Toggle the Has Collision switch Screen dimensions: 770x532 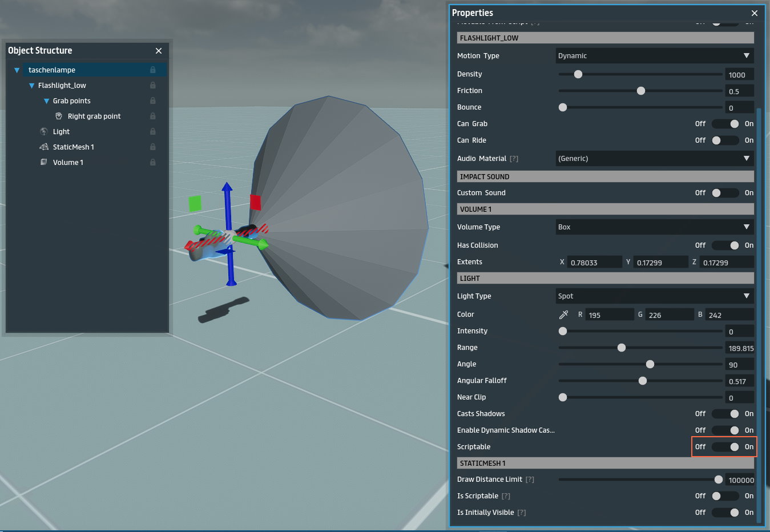(725, 245)
